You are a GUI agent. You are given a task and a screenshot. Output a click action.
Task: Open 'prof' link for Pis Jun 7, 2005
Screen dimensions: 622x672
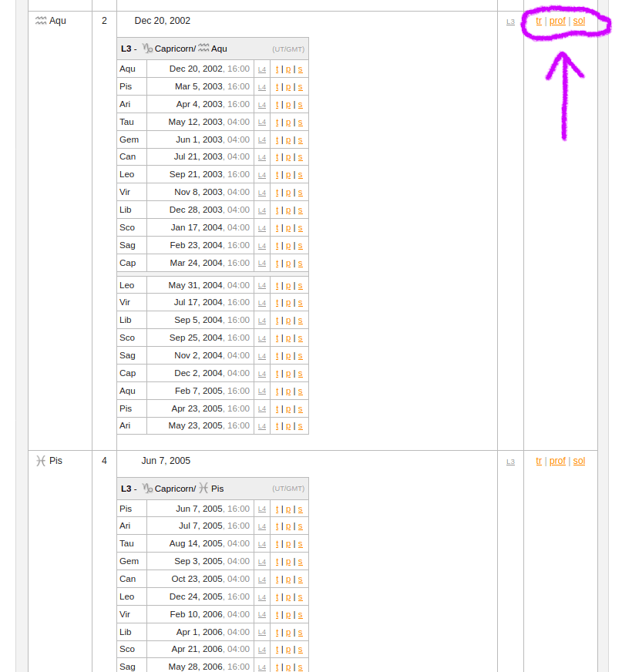tap(557, 461)
